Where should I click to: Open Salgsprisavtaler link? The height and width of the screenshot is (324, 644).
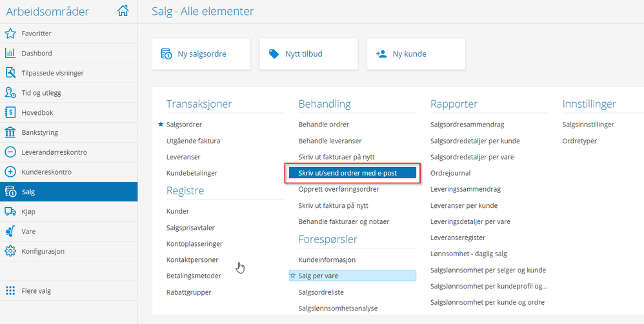tap(190, 227)
